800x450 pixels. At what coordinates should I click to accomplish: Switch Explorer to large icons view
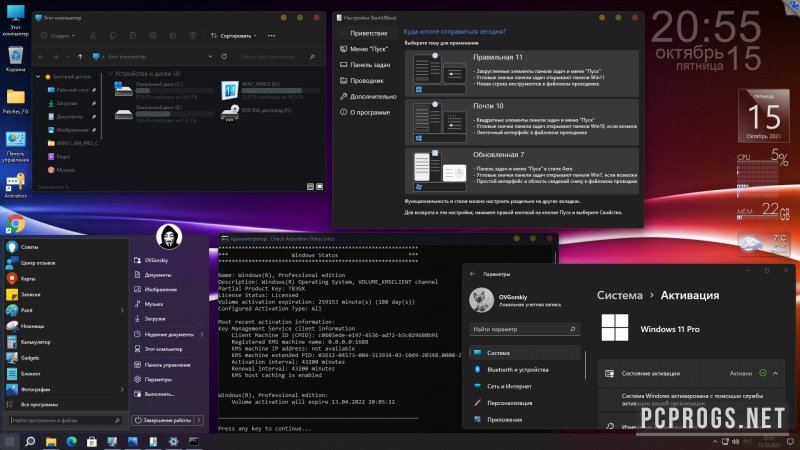point(319,187)
